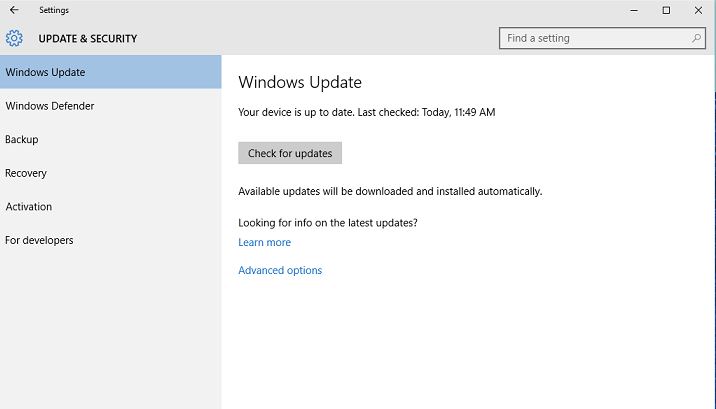Open Advanced options link

(x=280, y=270)
